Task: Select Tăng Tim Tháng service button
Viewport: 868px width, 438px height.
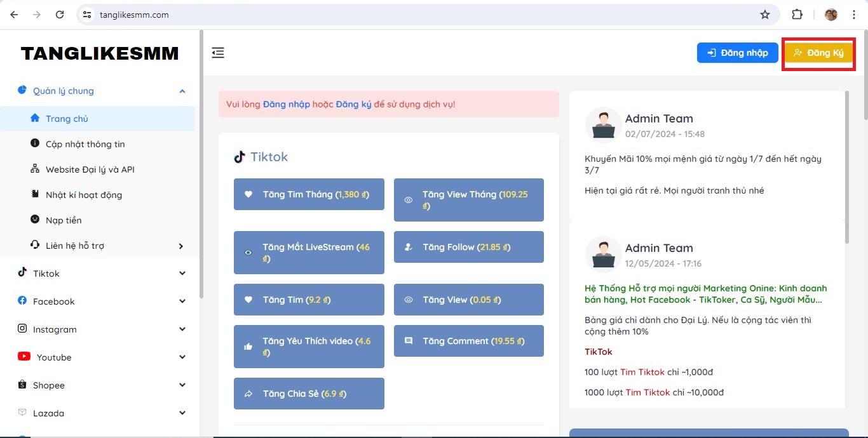Action: (309, 194)
